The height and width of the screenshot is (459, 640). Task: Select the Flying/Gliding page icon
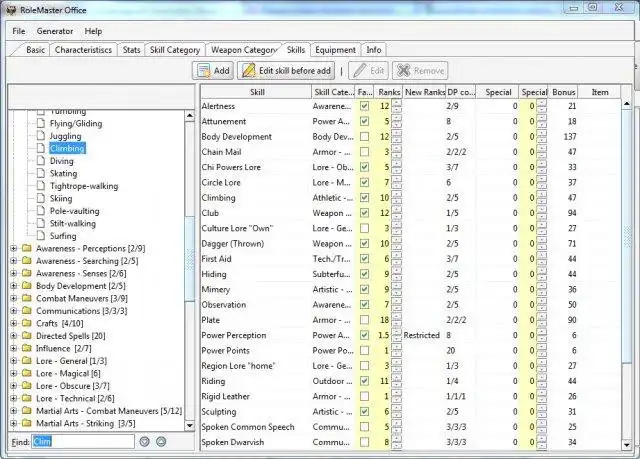(40, 123)
